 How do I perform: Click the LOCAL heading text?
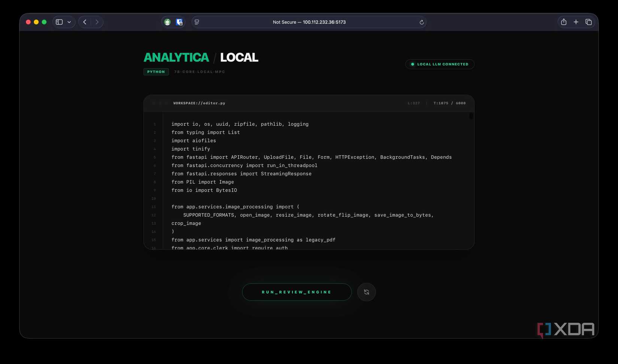[x=239, y=57]
